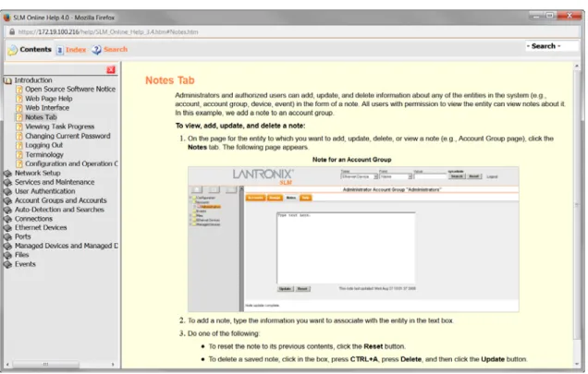Image resolution: width=588 pixels, height=374 pixels.
Task: Open the Configuration and Operation topic
Action: tap(71, 163)
